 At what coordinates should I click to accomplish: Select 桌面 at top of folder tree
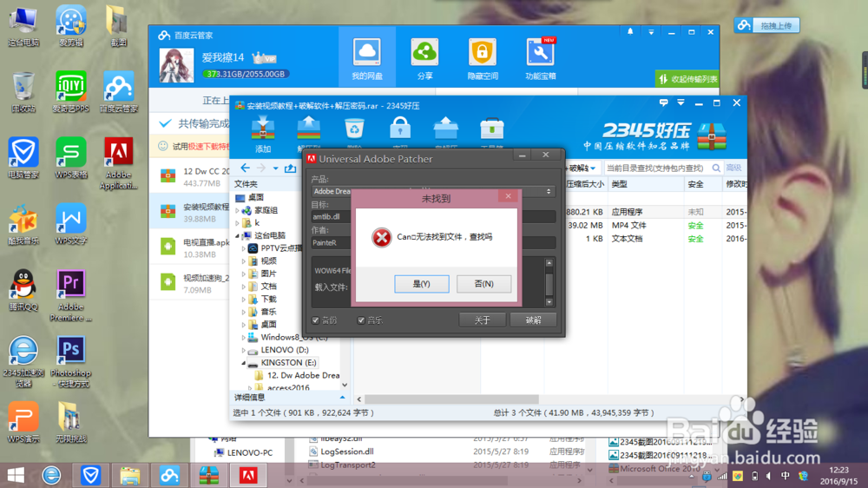[256, 197]
